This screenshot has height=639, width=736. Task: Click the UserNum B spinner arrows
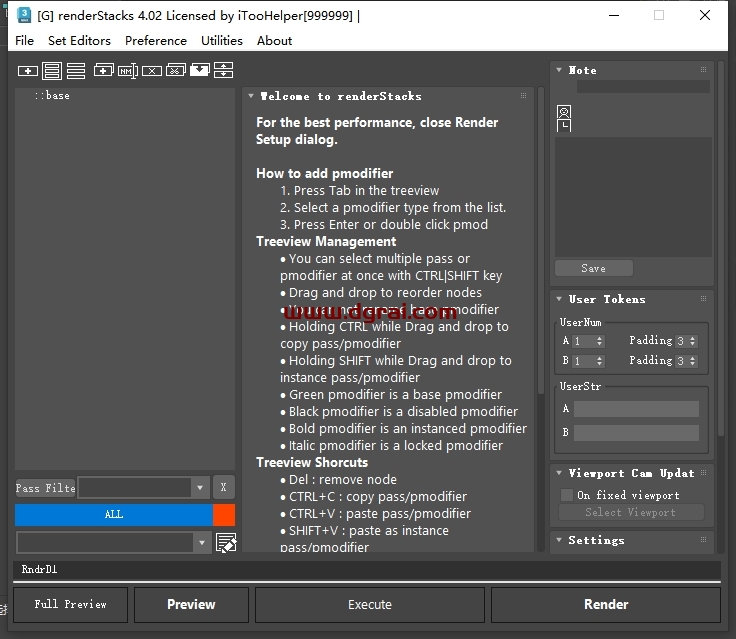pos(599,361)
